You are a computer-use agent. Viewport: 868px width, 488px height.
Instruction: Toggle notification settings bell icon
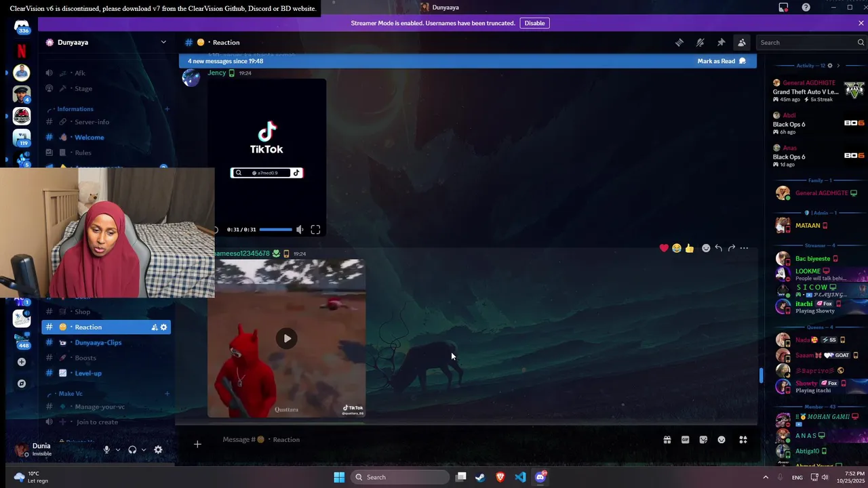700,42
